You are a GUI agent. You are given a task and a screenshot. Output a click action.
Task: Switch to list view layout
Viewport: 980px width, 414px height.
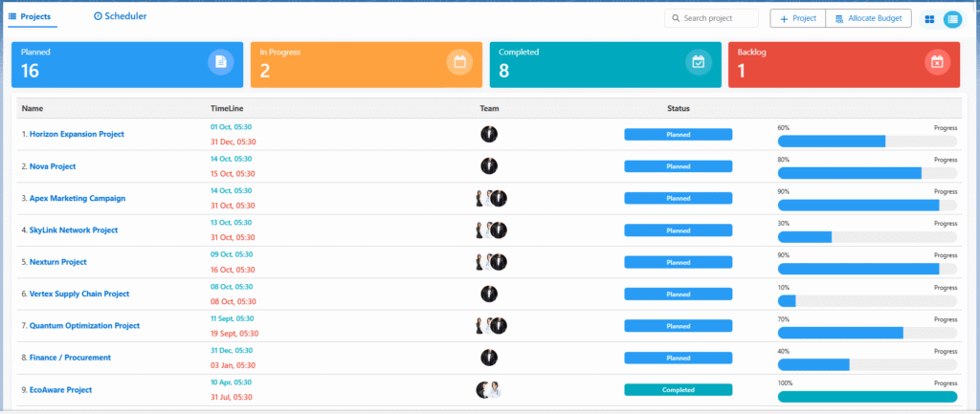(x=952, y=19)
